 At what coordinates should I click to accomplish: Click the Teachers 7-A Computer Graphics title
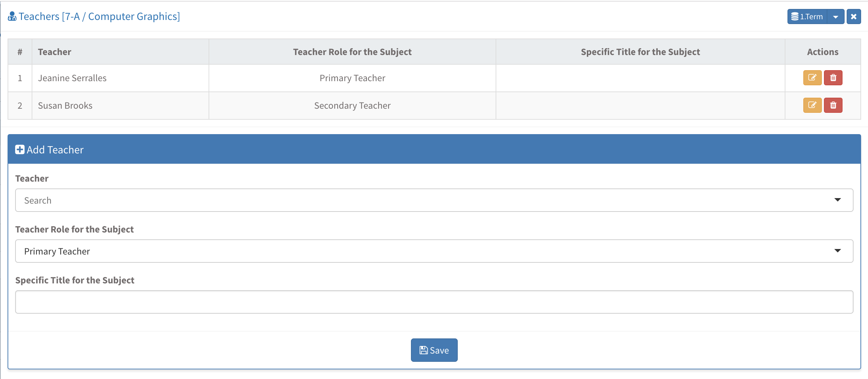99,16
